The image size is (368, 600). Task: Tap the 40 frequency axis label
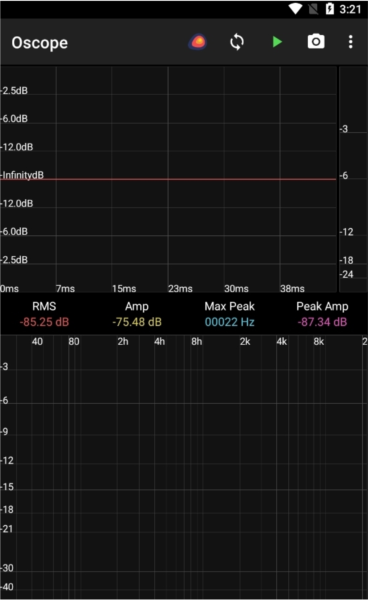coord(37,341)
